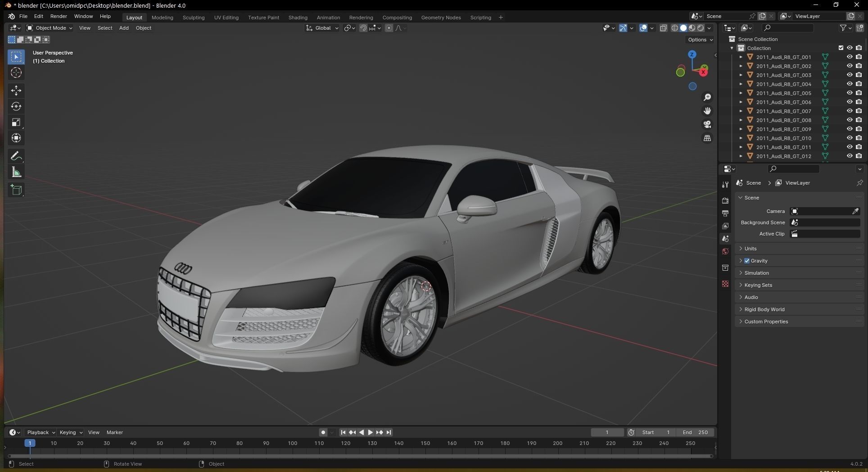The width and height of the screenshot is (868, 472).
Task: Jump to the first frame
Action: (343, 432)
